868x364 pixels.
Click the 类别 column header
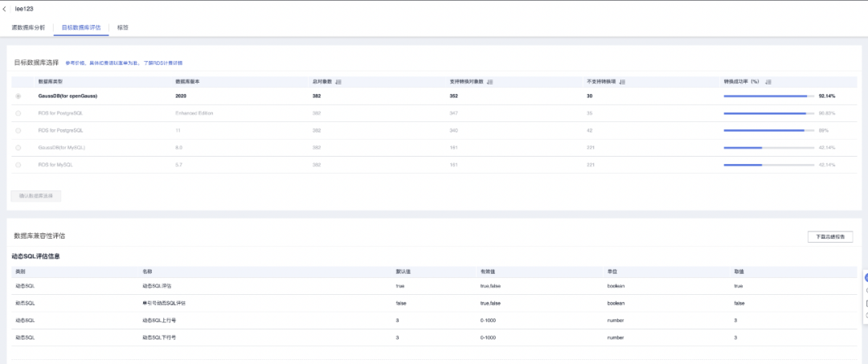click(x=20, y=272)
